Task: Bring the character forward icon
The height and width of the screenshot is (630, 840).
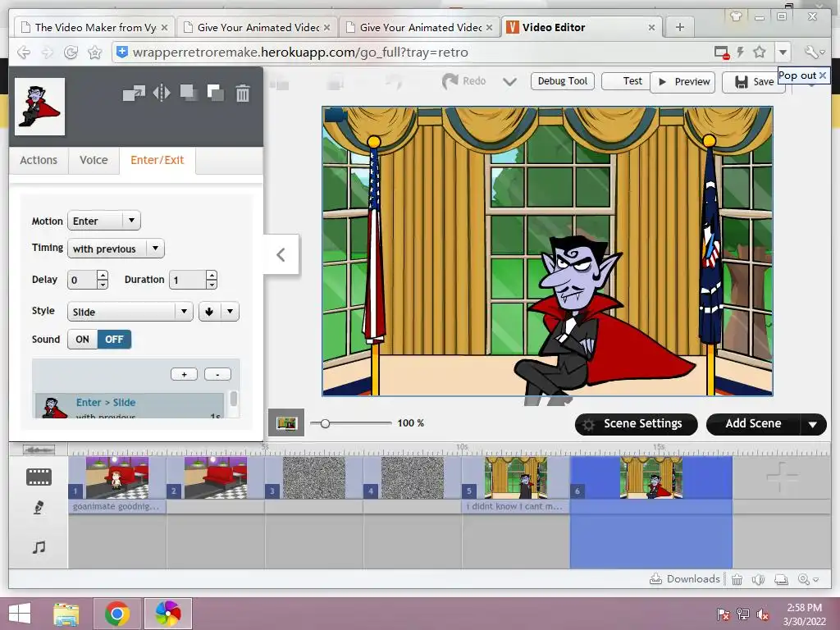Action: pyautogui.click(x=216, y=93)
